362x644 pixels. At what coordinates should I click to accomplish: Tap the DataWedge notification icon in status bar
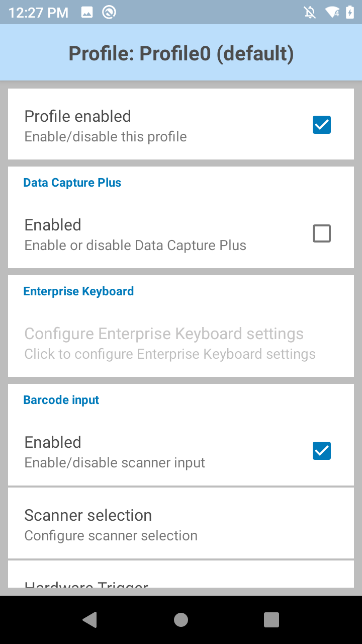point(109,13)
